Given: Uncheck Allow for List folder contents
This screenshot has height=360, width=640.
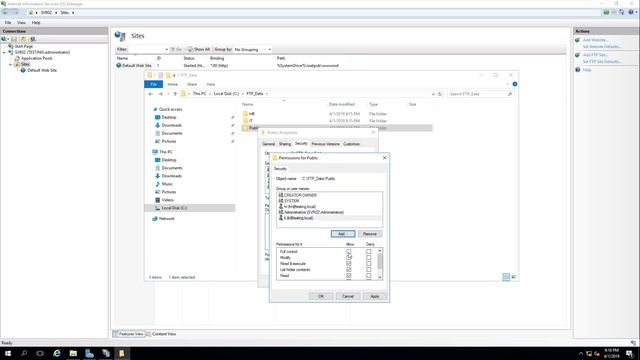Looking at the screenshot, I should (x=349, y=270).
